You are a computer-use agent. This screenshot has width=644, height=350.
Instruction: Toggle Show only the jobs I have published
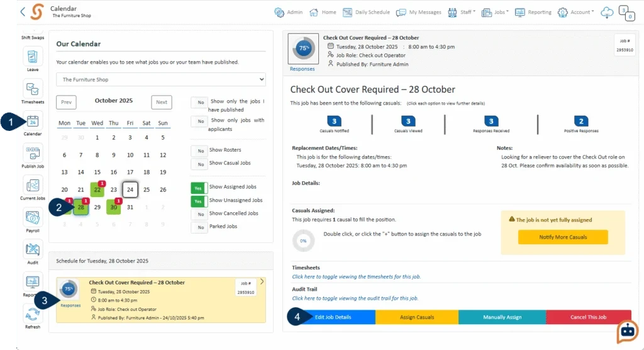click(x=199, y=102)
